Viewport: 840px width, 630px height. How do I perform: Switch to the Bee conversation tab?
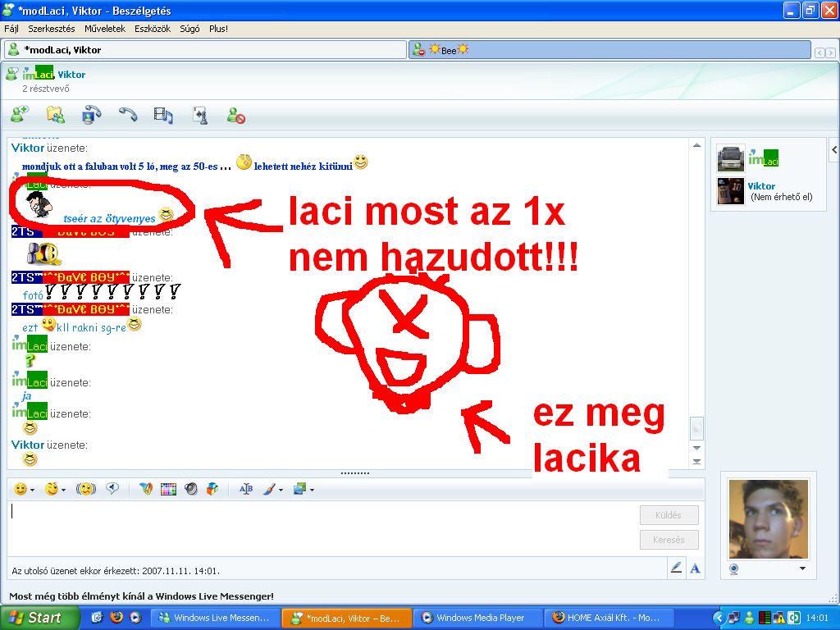pyautogui.click(x=609, y=50)
